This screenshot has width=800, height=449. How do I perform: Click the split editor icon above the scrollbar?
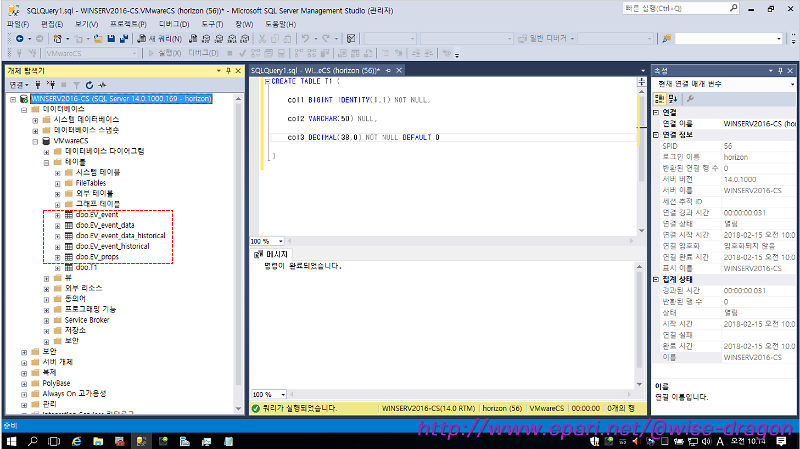[641, 82]
